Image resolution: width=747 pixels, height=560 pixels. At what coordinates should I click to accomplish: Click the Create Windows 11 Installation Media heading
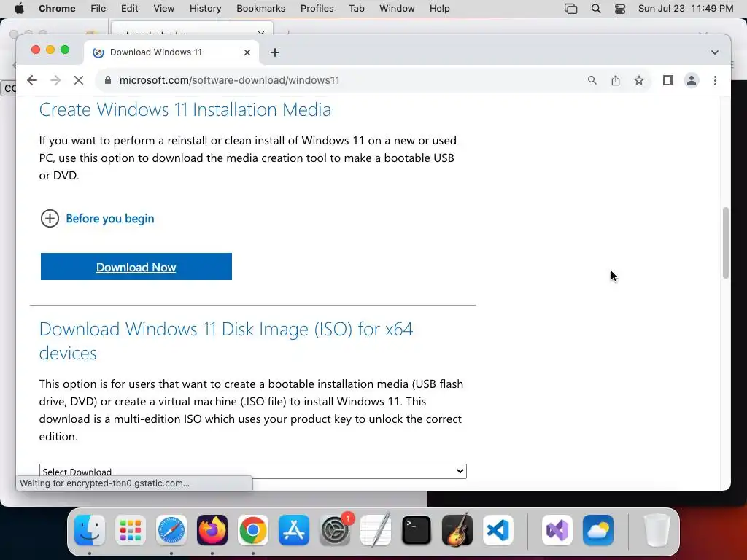click(x=185, y=109)
